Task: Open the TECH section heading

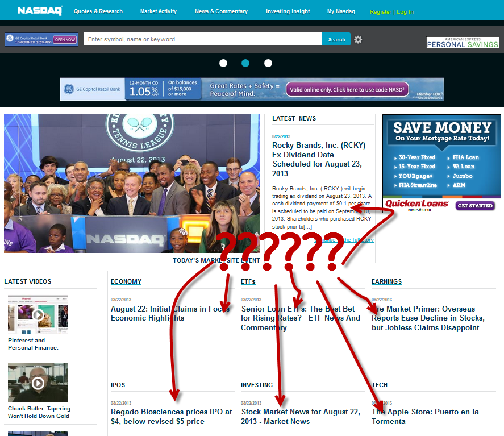Action: 380,385
